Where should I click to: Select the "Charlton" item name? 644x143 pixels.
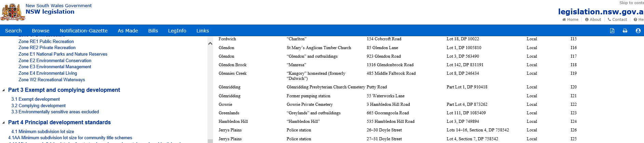point(297,39)
